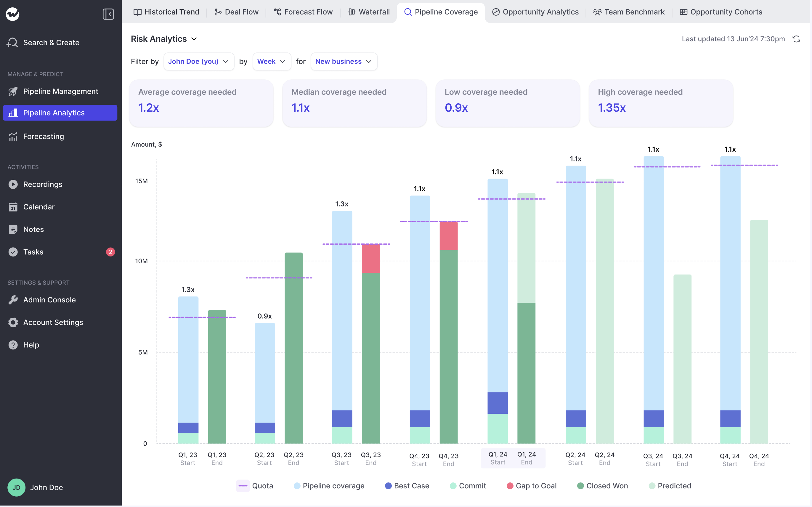Click the 'Last updated 13 Jun'24 7:30pm' text
The width and height of the screenshot is (812, 507).
pyautogui.click(x=733, y=39)
